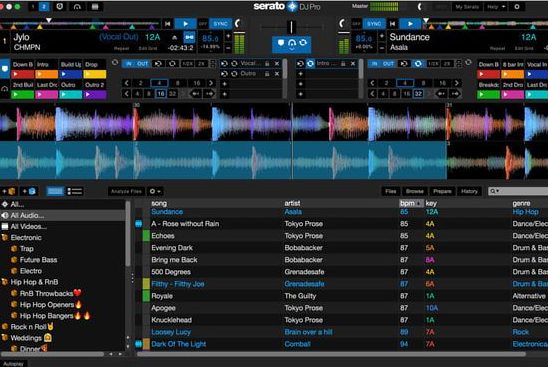Image resolution: width=548 pixels, height=367 pixels.
Task: Delete the saved Vocal loop
Action: (x=277, y=64)
